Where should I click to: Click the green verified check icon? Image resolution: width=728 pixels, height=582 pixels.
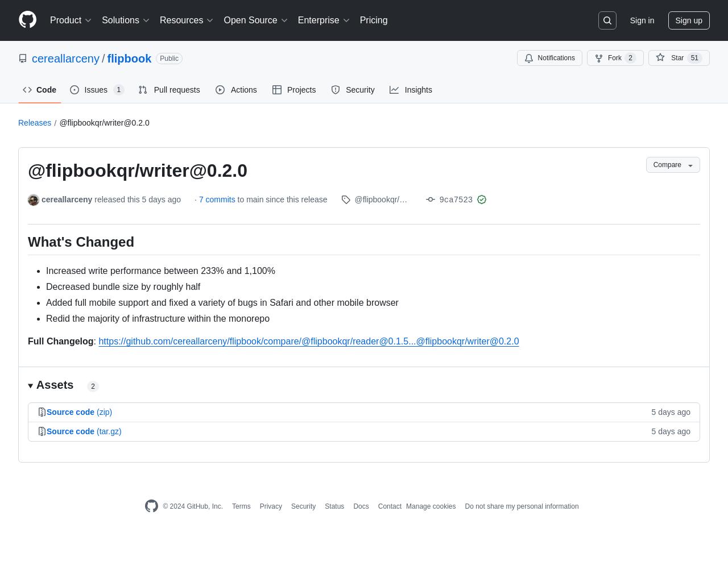[482, 199]
